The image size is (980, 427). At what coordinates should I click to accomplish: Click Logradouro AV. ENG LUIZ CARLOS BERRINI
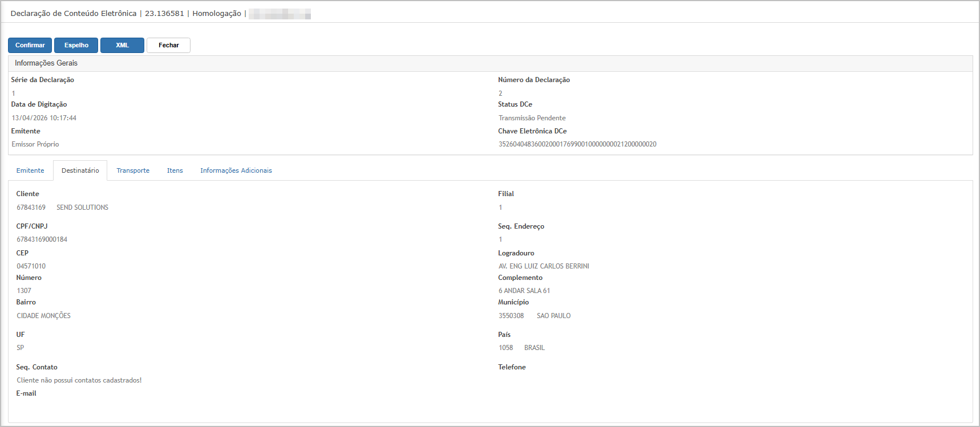tap(544, 266)
